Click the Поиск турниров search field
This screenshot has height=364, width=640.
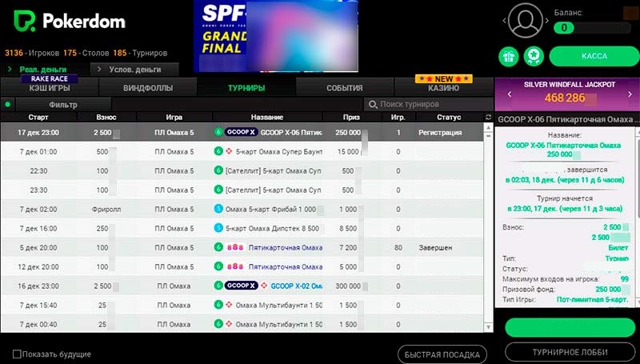pyautogui.click(x=429, y=105)
